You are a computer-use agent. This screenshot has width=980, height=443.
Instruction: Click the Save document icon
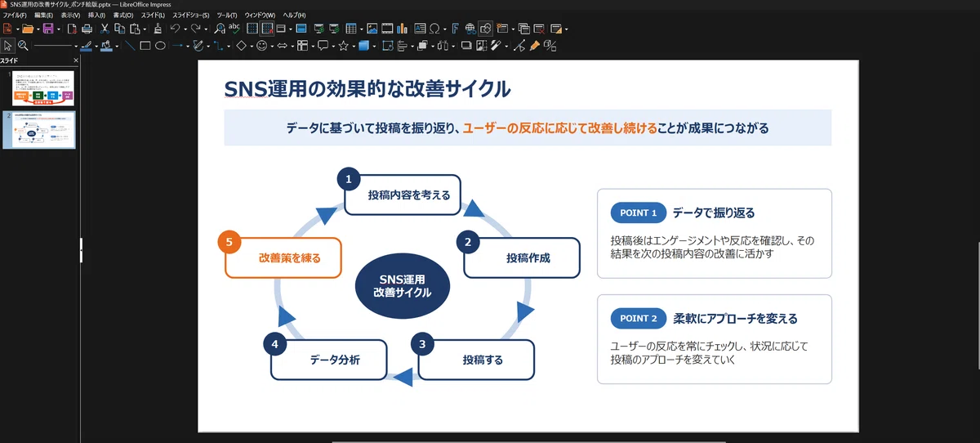48,29
